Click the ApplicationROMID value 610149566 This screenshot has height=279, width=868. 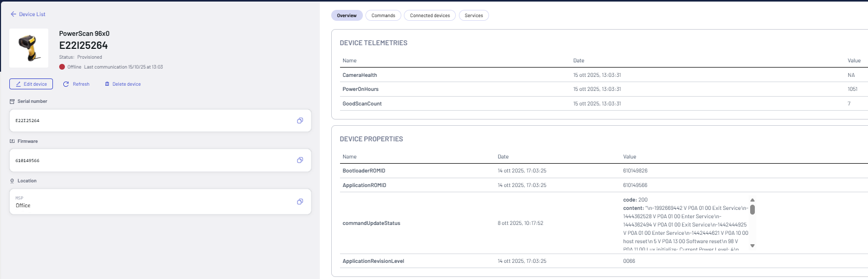click(x=635, y=185)
